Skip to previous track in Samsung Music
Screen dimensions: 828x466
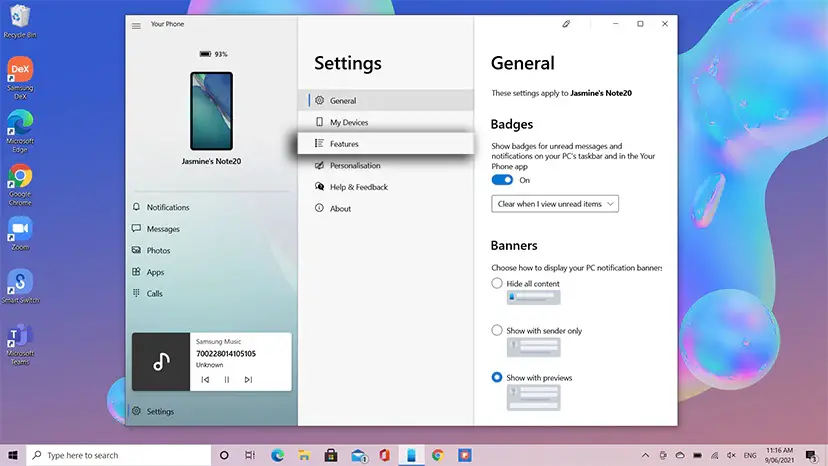205,379
